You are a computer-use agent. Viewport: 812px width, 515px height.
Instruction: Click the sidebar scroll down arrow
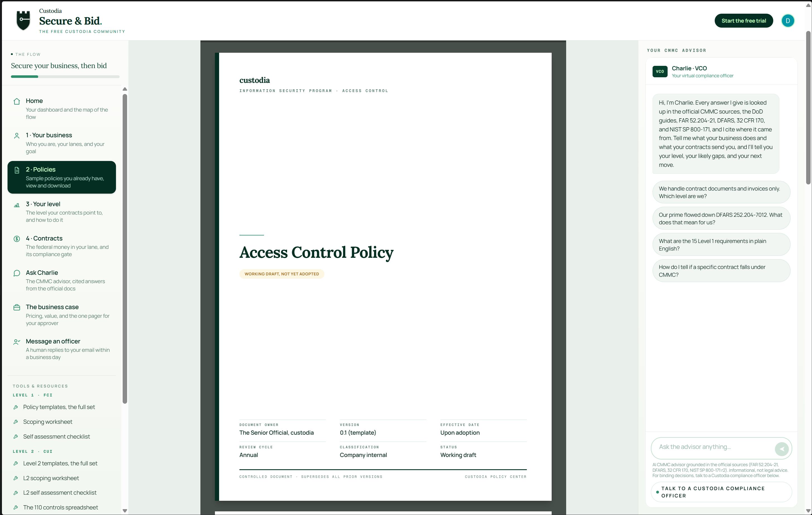pos(125,511)
